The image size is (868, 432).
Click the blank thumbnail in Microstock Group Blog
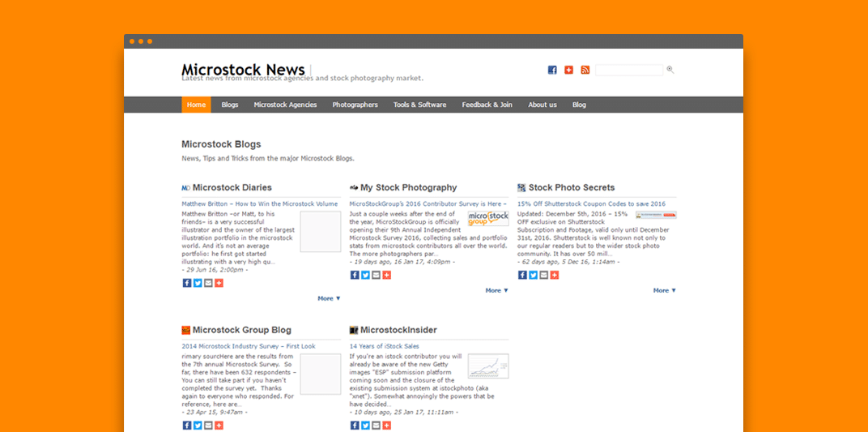click(321, 374)
